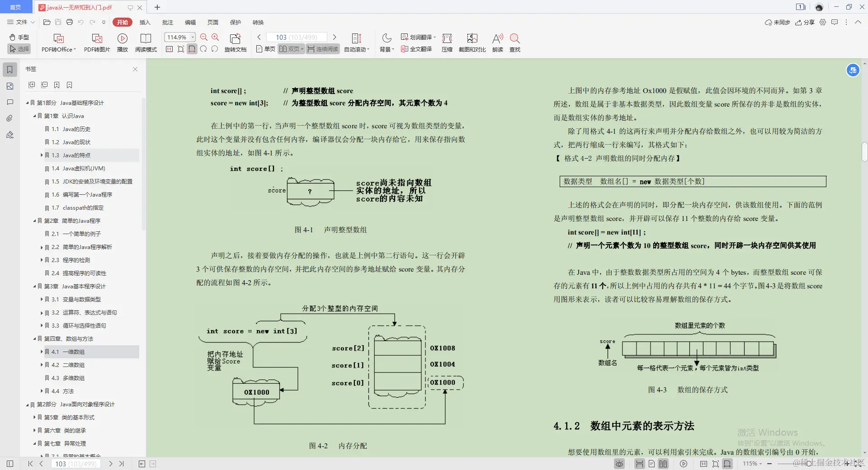Open the 查找 search tool
Screen dimensions: 868x470
point(515,43)
